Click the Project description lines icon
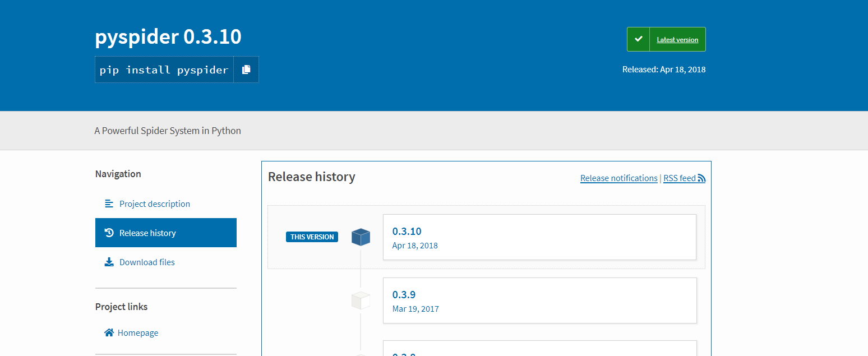The width and height of the screenshot is (868, 356). [x=109, y=204]
